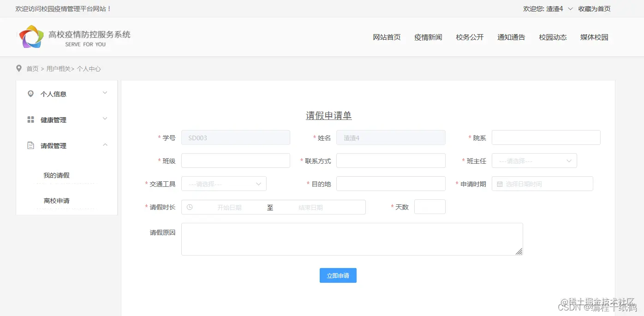644x316 pixels.
Task: Click the 院系 input field
Action: point(546,137)
